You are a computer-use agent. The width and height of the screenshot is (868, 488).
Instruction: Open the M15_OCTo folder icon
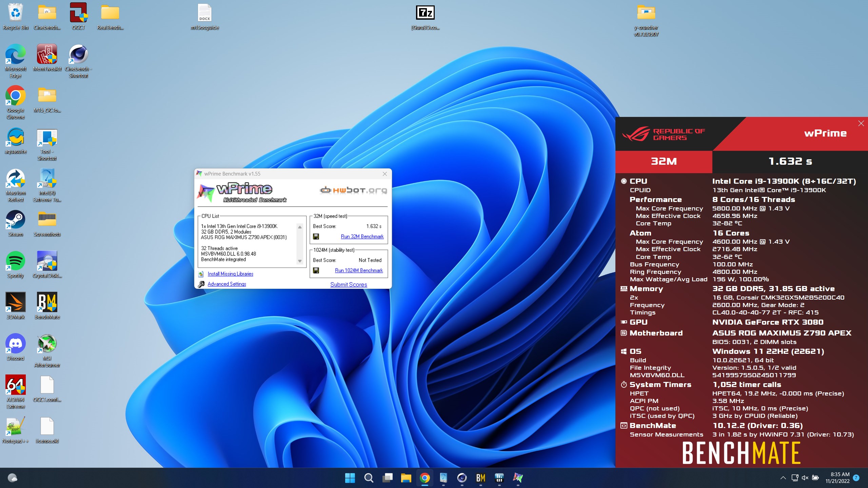47,99
